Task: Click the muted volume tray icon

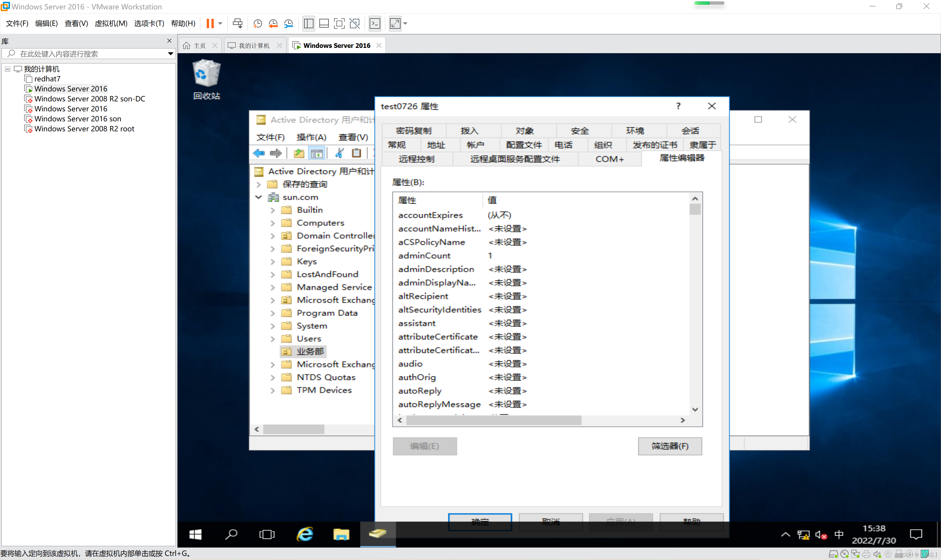Action: point(821,535)
